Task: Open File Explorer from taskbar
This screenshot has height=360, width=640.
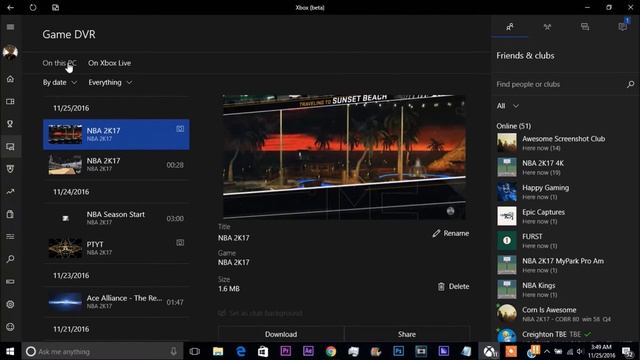Action: tap(218, 351)
